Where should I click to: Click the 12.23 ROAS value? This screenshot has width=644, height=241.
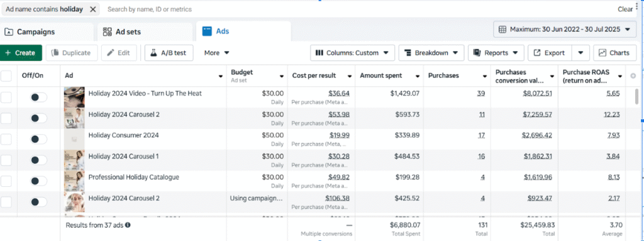pyautogui.click(x=612, y=115)
